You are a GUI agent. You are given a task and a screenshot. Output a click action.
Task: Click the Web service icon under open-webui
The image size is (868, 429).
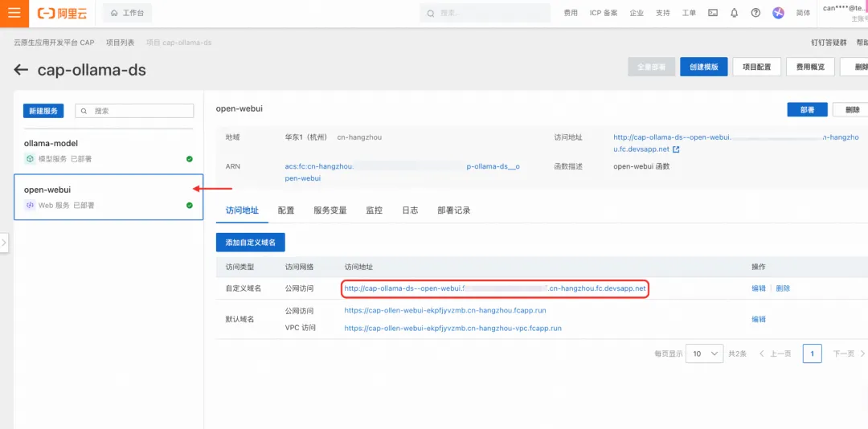pos(30,206)
